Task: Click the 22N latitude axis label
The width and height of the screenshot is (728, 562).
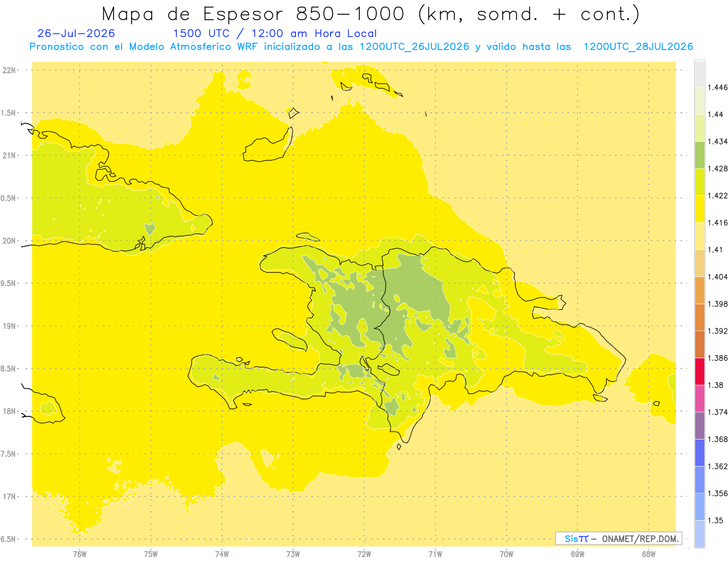Action: [x=10, y=70]
